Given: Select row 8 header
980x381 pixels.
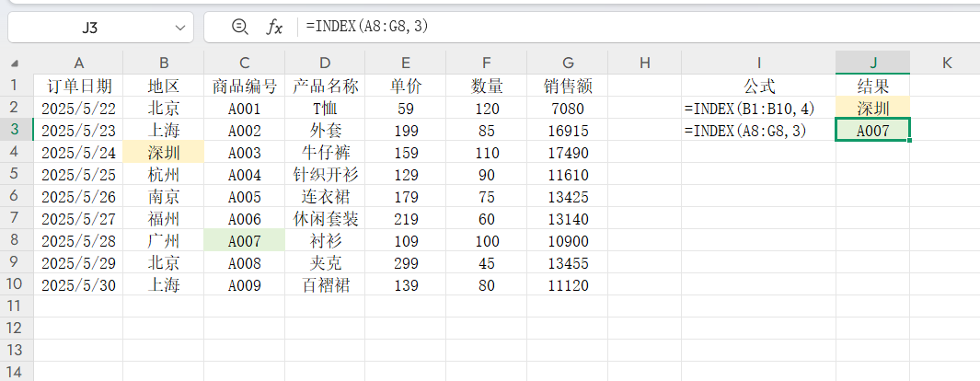Looking at the screenshot, I should click(x=17, y=240).
